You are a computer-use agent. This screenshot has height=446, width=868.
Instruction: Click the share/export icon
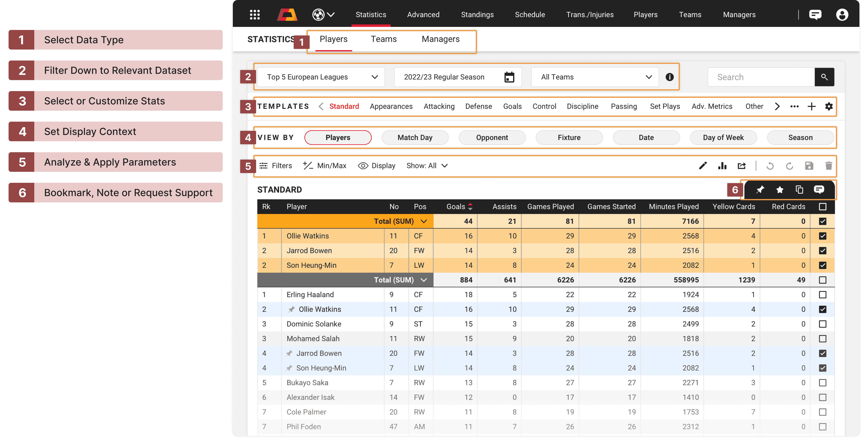coord(742,166)
